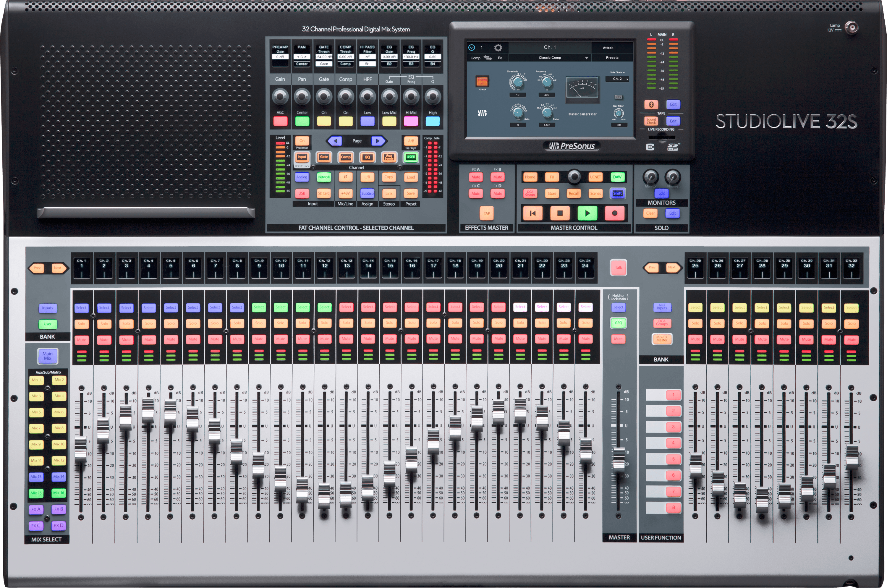Mute the Master channel
The height and width of the screenshot is (588, 887).
tap(618, 339)
